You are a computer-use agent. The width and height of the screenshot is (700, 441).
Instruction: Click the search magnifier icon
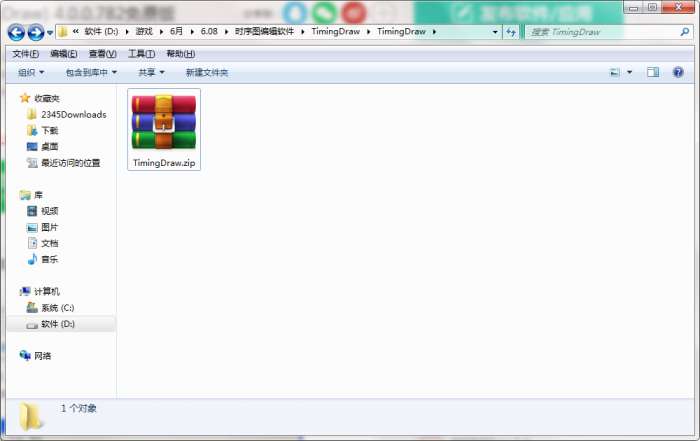click(x=684, y=32)
